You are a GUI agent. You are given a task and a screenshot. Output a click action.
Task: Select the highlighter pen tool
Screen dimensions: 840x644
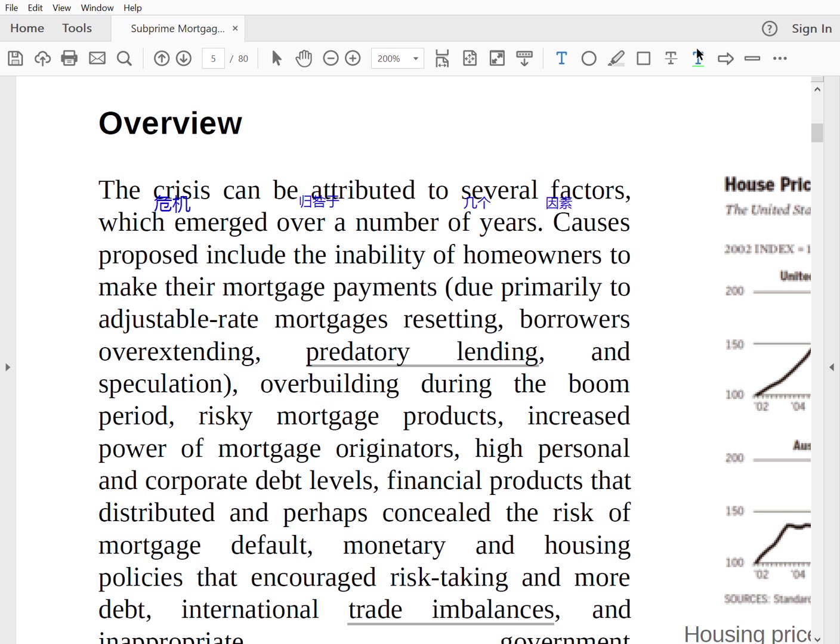click(x=616, y=58)
